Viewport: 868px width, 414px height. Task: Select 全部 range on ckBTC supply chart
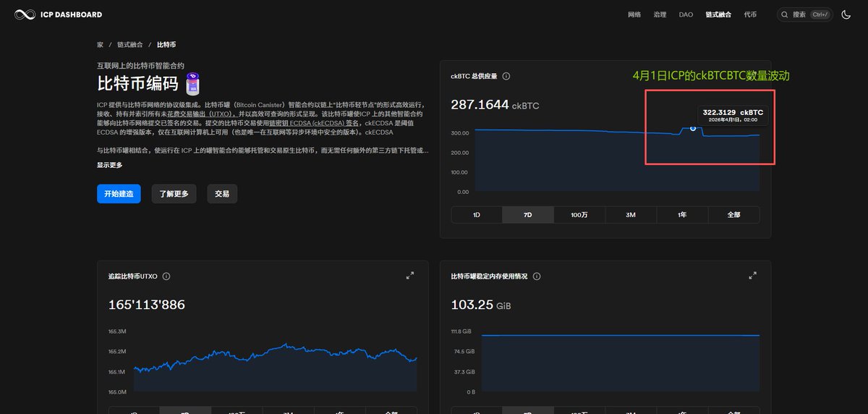coord(733,215)
